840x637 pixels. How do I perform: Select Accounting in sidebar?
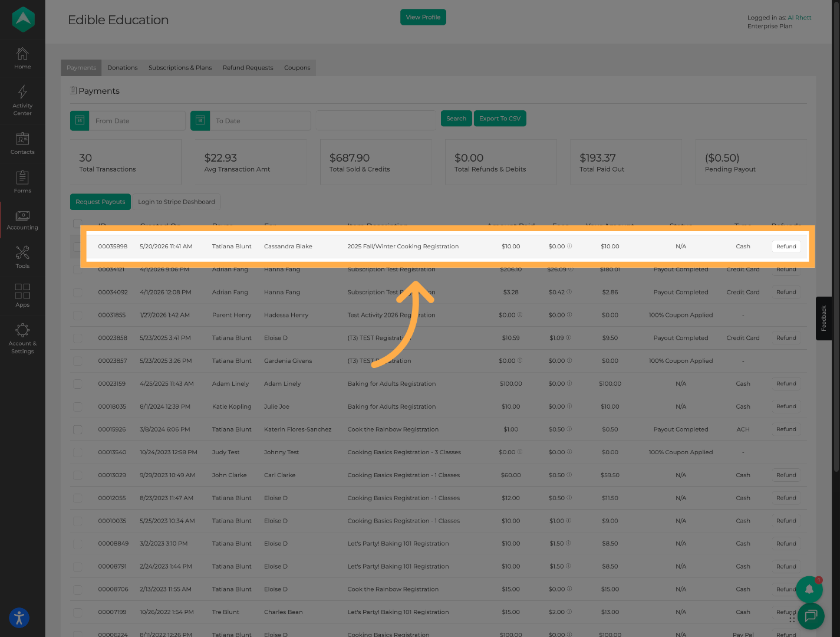point(22,220)
